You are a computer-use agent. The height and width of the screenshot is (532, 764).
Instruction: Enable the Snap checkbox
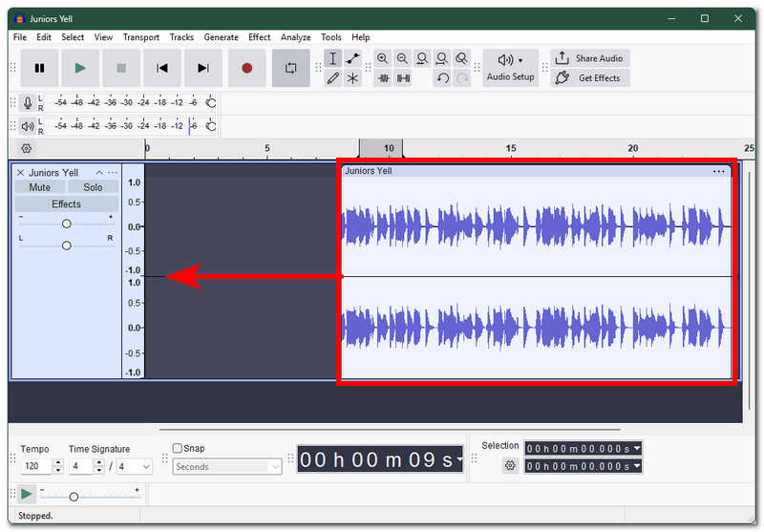tap(178, 448)
